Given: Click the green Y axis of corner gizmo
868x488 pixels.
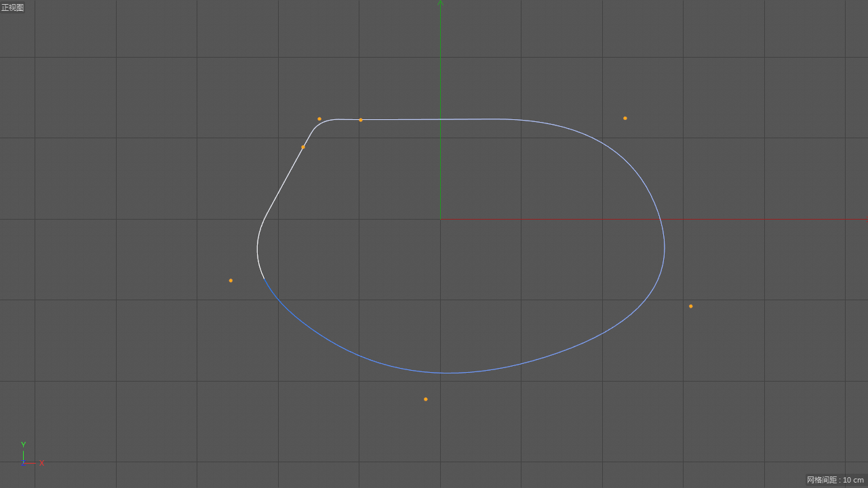Looking at the screenshot, I should click(x=23, y=453).
